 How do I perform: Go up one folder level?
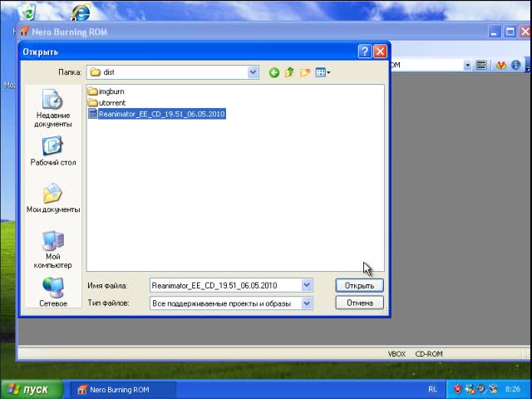point(289,72)
